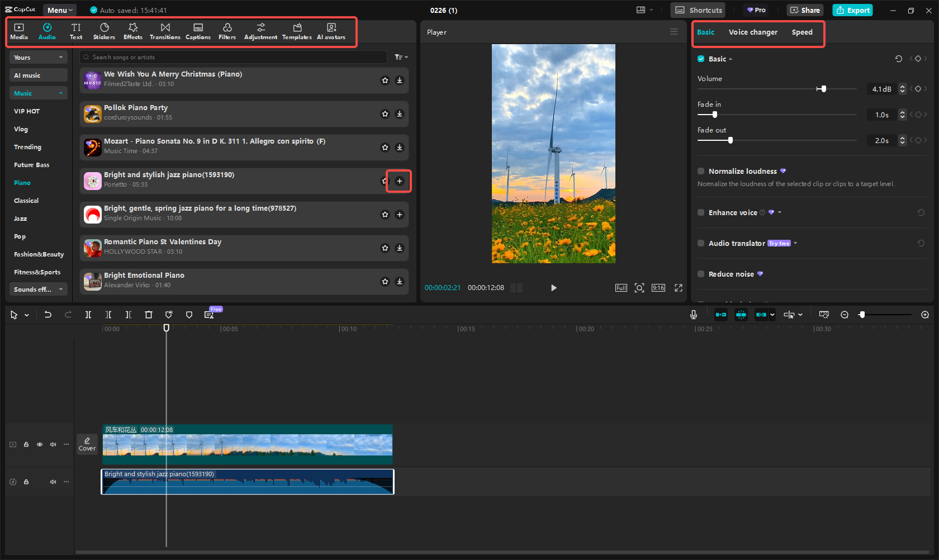Expand the Sounds effects category

click(60, 289)
